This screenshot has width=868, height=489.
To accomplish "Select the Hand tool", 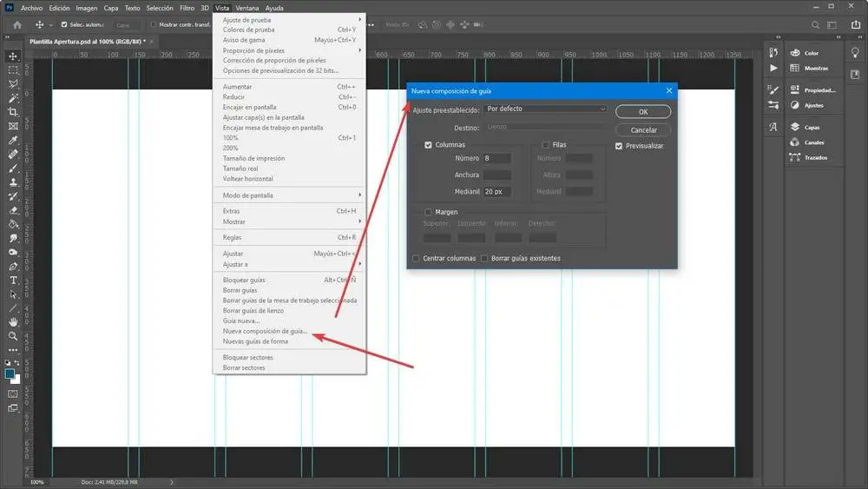I will pos(13,321).
